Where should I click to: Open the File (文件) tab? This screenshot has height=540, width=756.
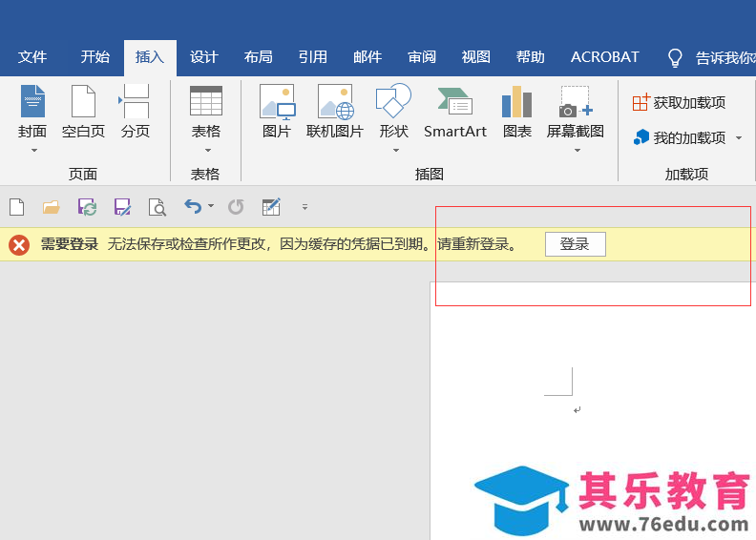[32, 57]
